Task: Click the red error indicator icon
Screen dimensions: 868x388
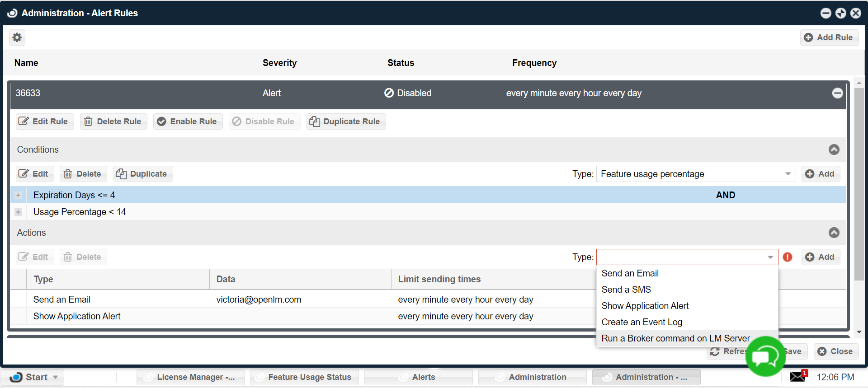Action: [788, 257]
